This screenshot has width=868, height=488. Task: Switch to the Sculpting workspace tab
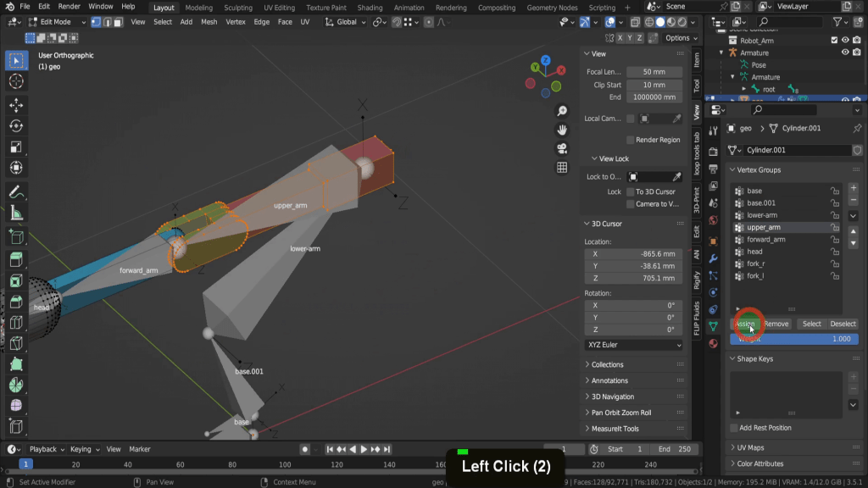coord(237,8)
